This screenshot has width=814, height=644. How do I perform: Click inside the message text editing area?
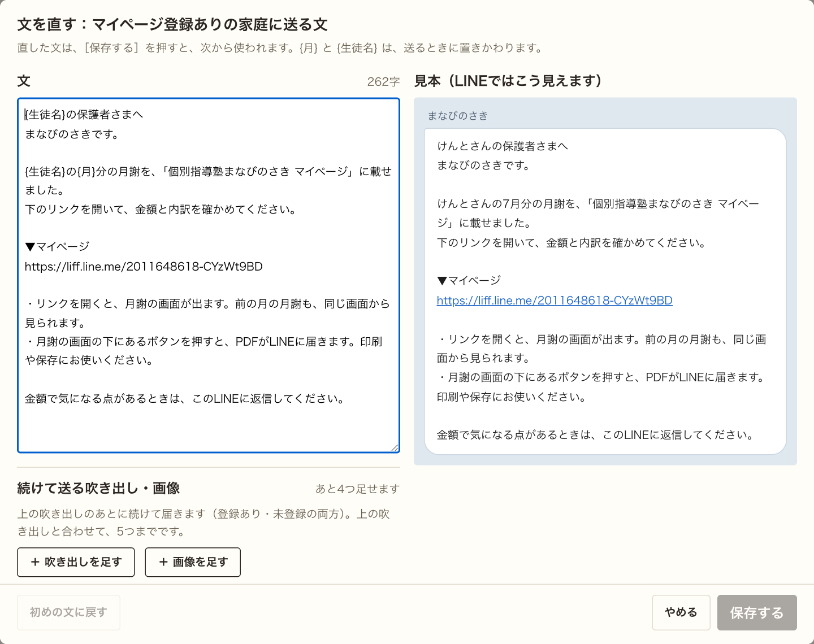[209, 275]
